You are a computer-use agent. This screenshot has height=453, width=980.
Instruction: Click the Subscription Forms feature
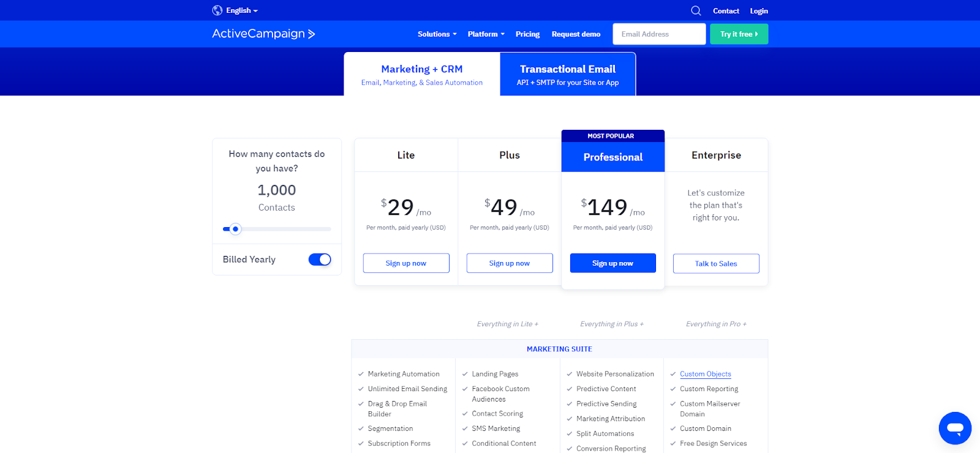tap(399, 443)
